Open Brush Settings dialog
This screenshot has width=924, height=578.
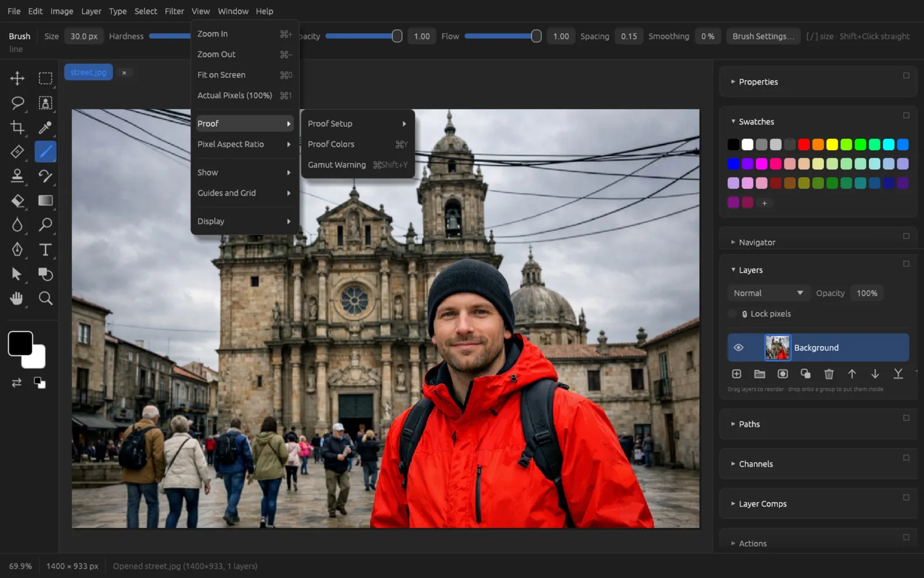pyautogui.click(x=763, y=36)
